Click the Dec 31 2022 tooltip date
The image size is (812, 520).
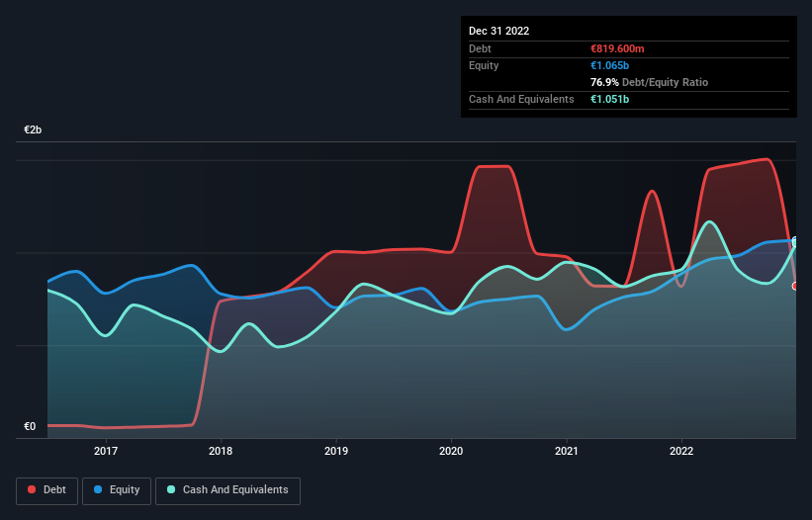pos(498,31)
